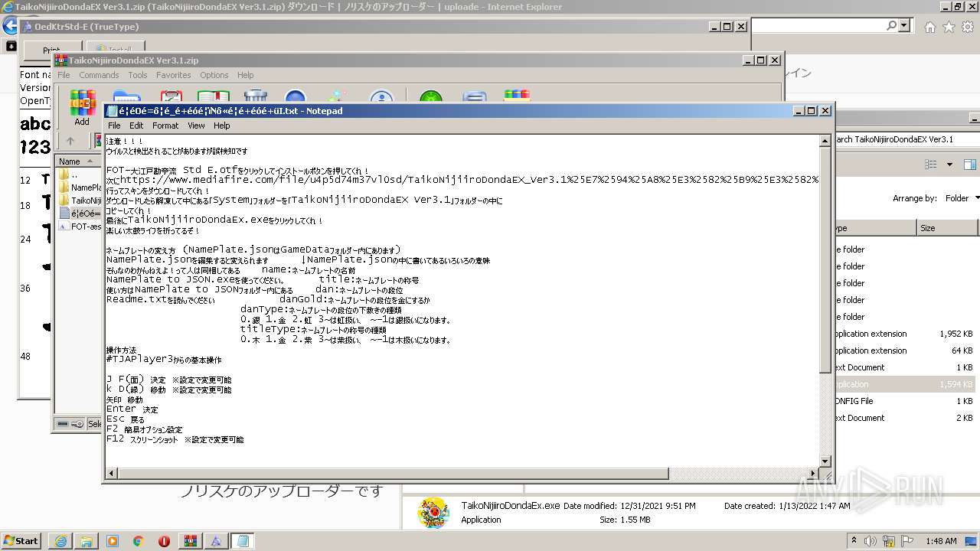
Task: Open Notepad View menu
Action: (x=196, y=126)
